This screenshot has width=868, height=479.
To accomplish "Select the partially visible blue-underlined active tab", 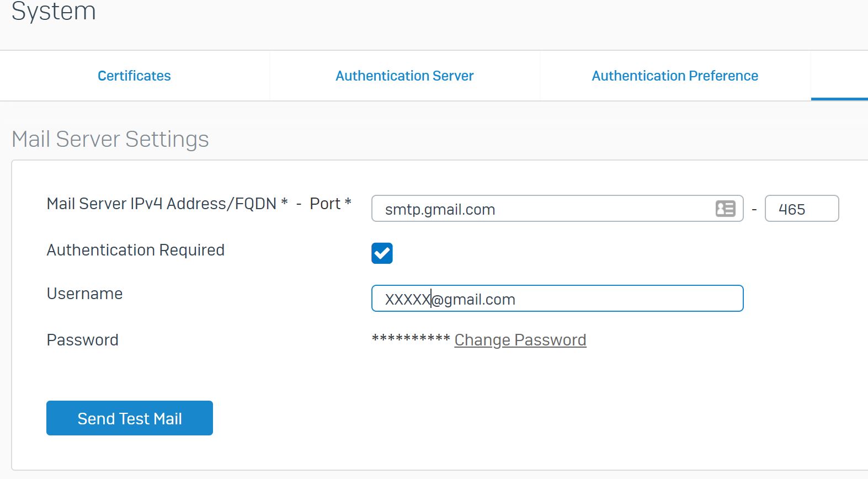I will pos(839,76).
